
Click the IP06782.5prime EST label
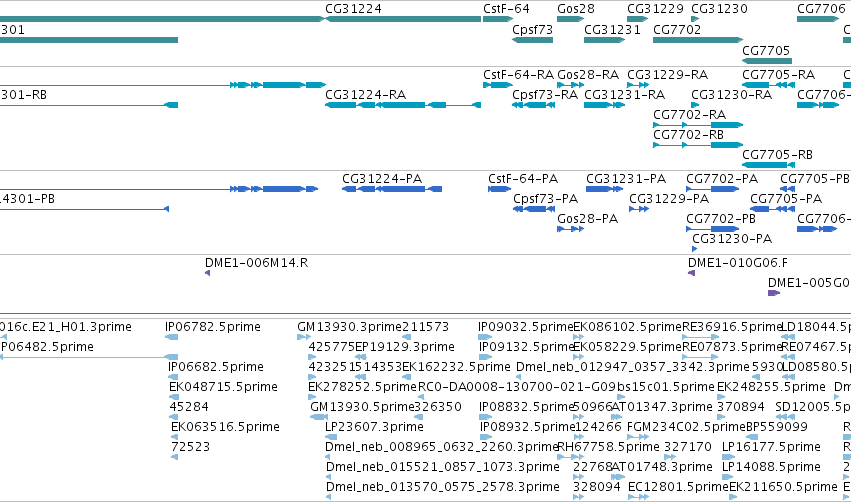tap(213, 327)
